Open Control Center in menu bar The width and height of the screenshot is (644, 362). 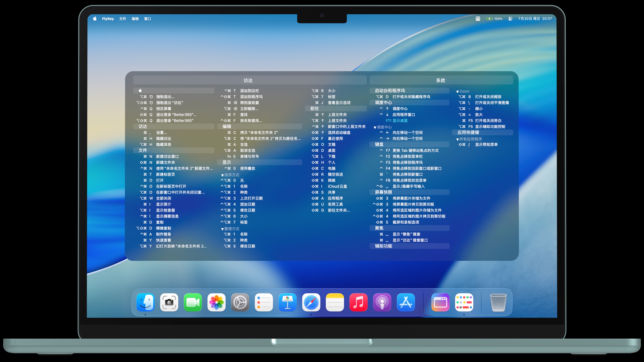coord(510,19)
